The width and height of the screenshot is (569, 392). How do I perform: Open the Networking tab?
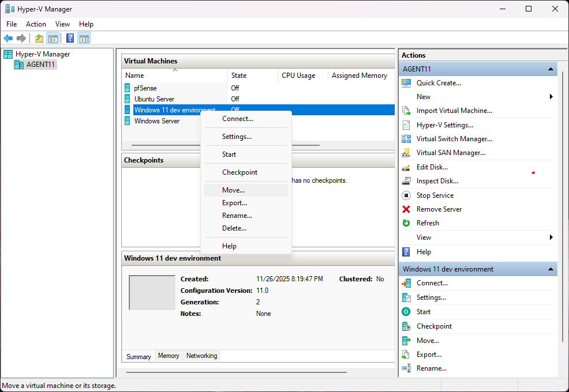tap(201, 356)
